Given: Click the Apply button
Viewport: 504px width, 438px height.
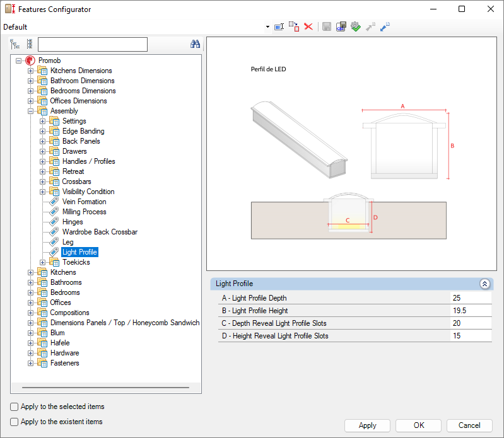Looking at the screenshot, I should (367, 425).
